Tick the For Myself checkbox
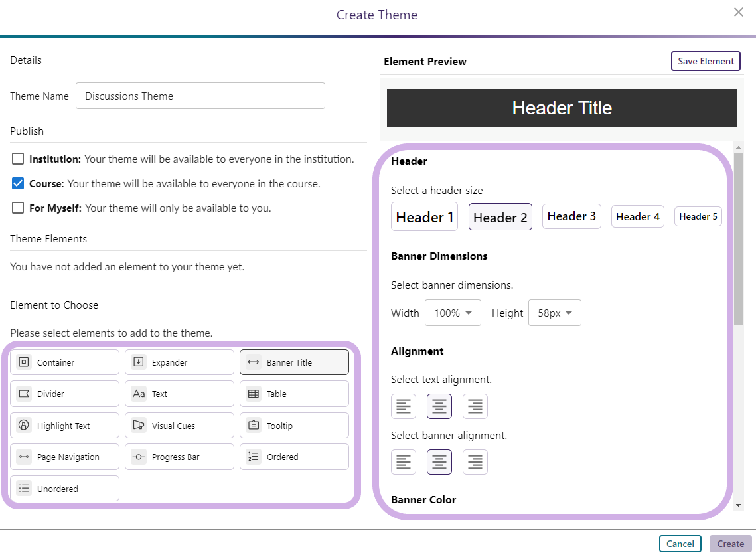Viewport: 756px width, 557px height. pos(18,208)
